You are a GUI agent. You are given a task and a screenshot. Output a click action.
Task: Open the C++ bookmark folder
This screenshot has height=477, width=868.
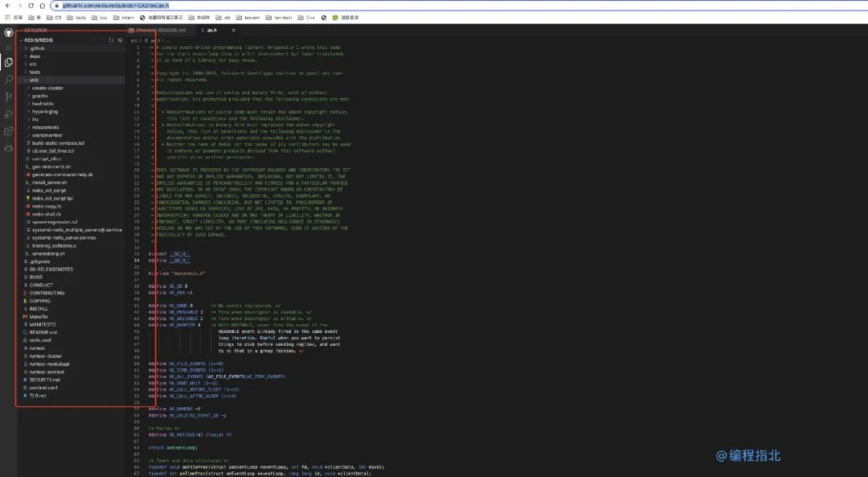point(307,18)
